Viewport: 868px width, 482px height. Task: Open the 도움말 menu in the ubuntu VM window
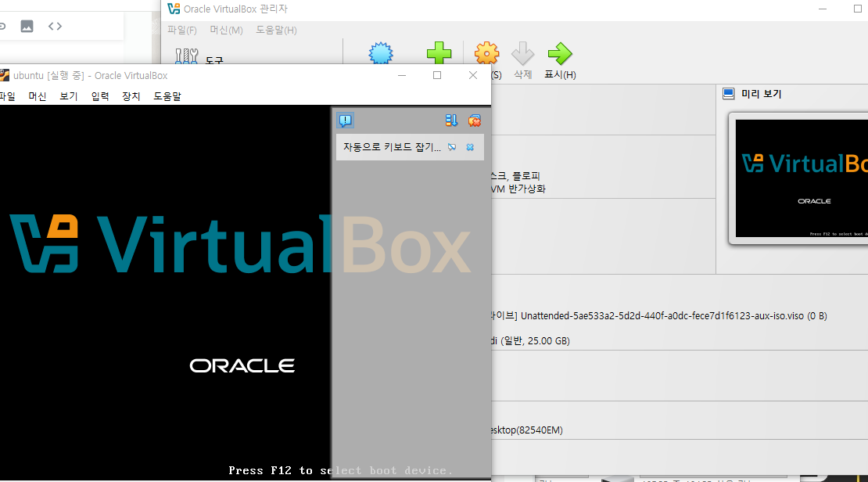[167, 96]
